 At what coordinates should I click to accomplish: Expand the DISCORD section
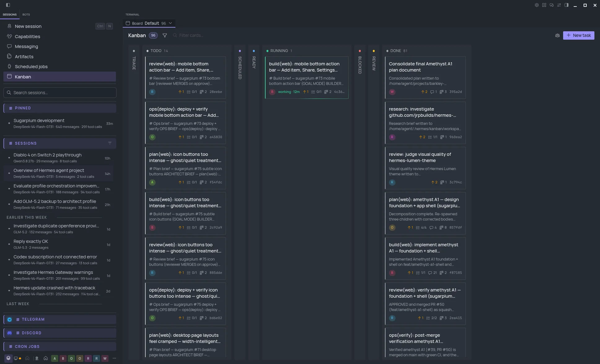pyautogui.click(x=60, y=333)
